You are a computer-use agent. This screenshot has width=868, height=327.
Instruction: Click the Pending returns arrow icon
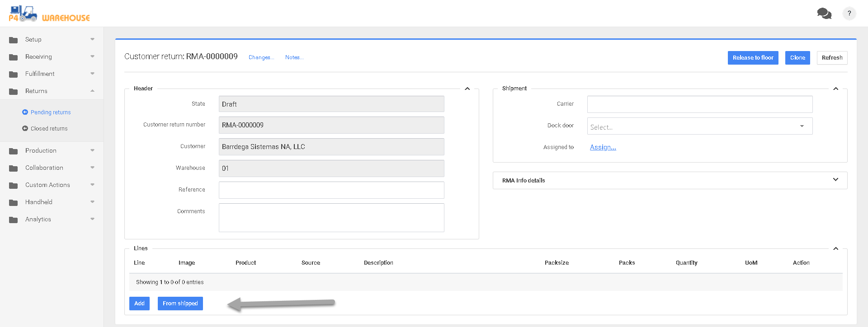pos(25,112)
